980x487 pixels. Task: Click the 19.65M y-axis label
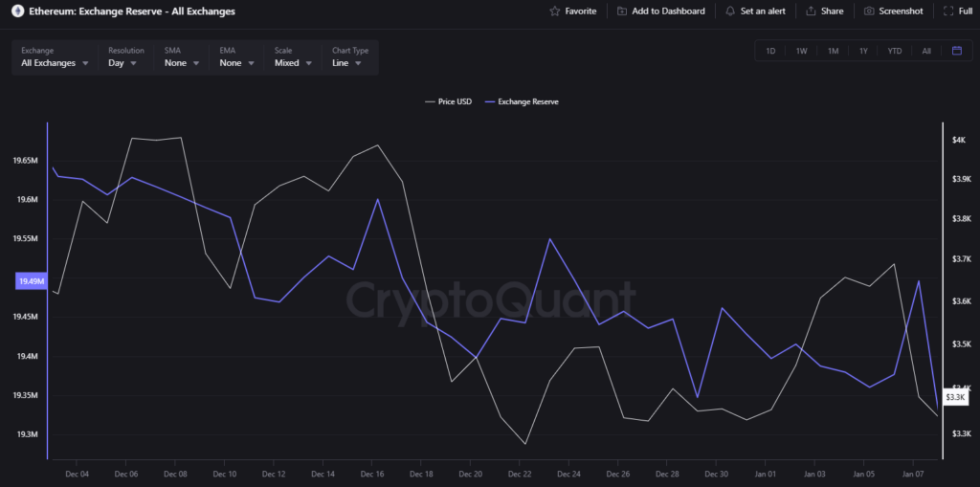click(26, 161)
